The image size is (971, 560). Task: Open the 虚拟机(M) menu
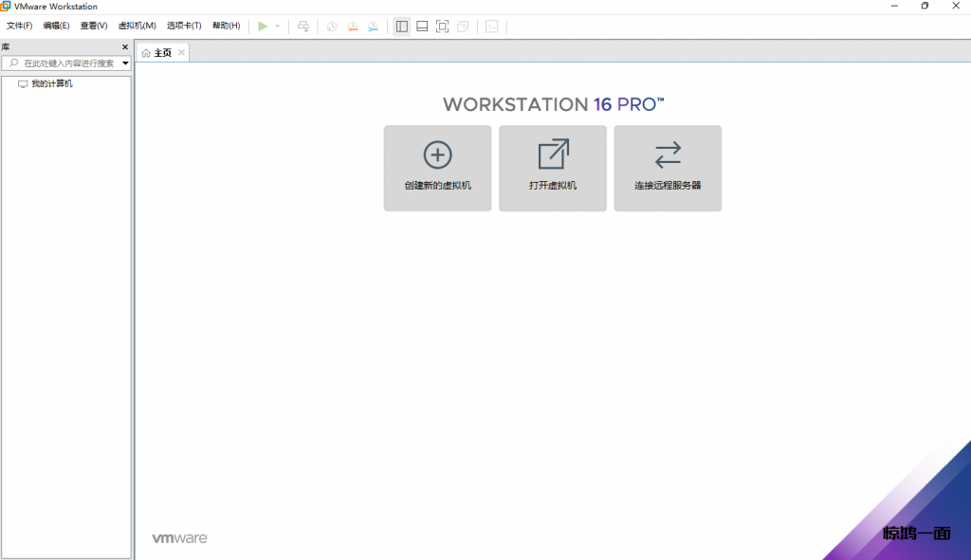coord(137,26)
